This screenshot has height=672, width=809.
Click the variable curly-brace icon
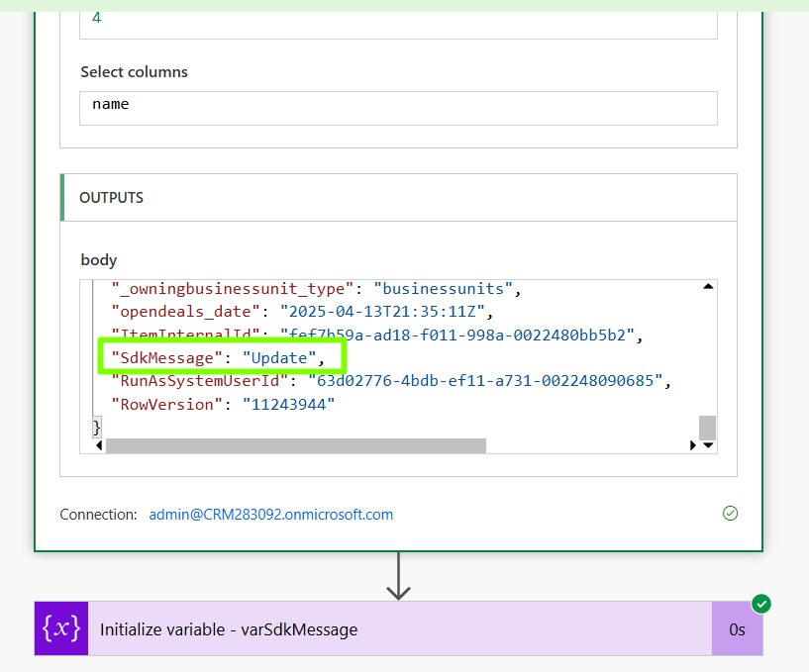(61, 628)
